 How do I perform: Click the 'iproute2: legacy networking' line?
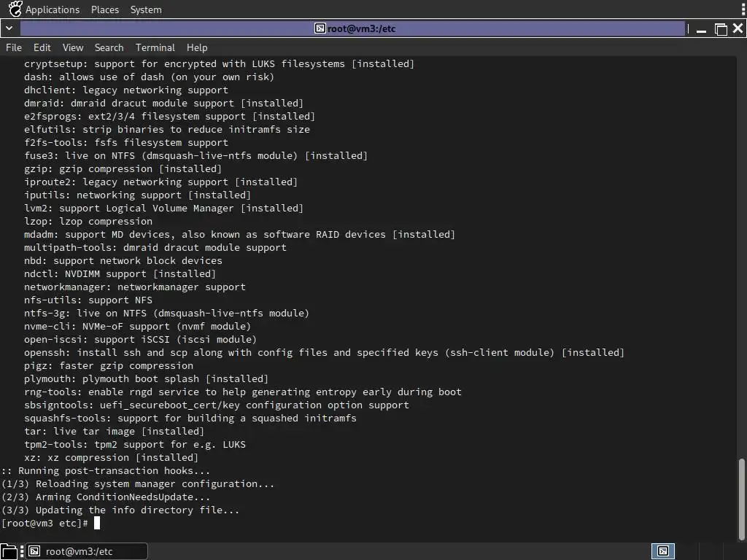click(x=160, y=182)
